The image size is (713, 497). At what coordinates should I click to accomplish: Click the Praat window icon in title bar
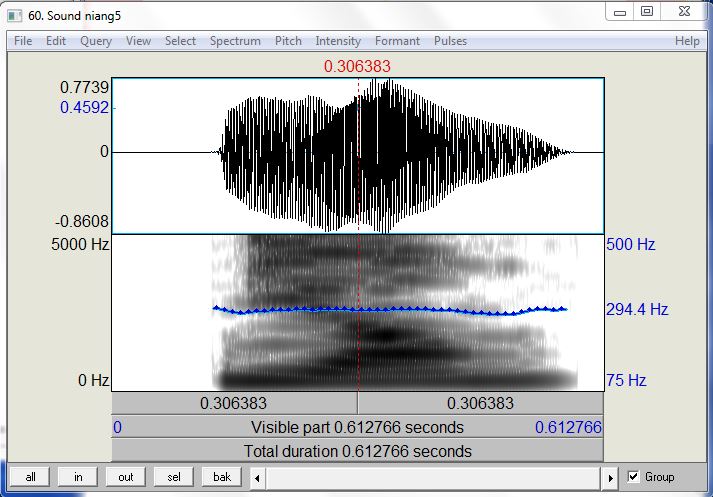pos(15,16)
